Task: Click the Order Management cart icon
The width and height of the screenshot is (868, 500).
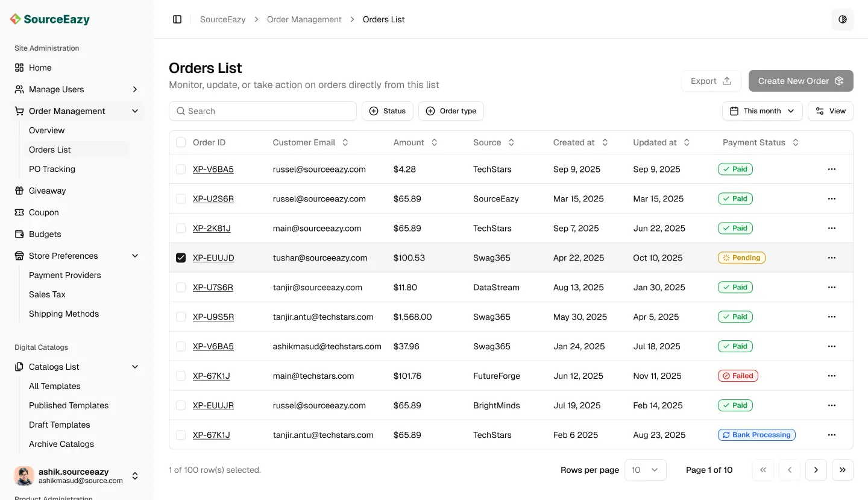Action: point(19,111)
